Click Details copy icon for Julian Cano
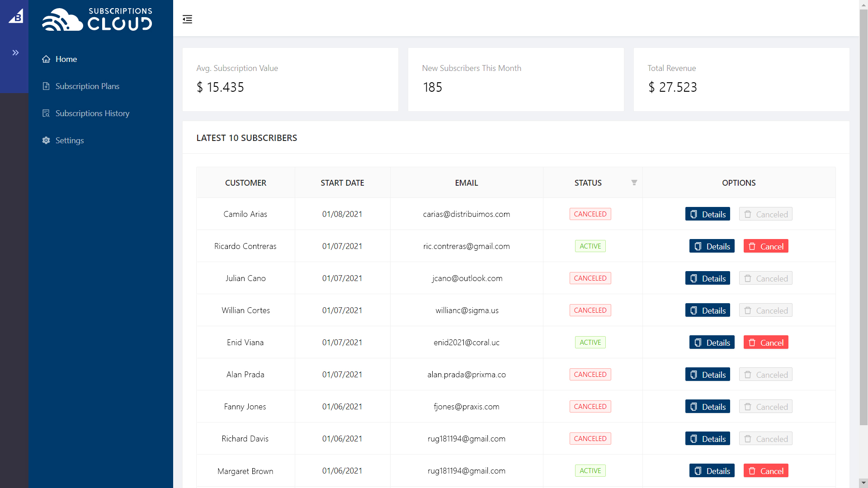This screenshot has width=868, height=488. 693,278
